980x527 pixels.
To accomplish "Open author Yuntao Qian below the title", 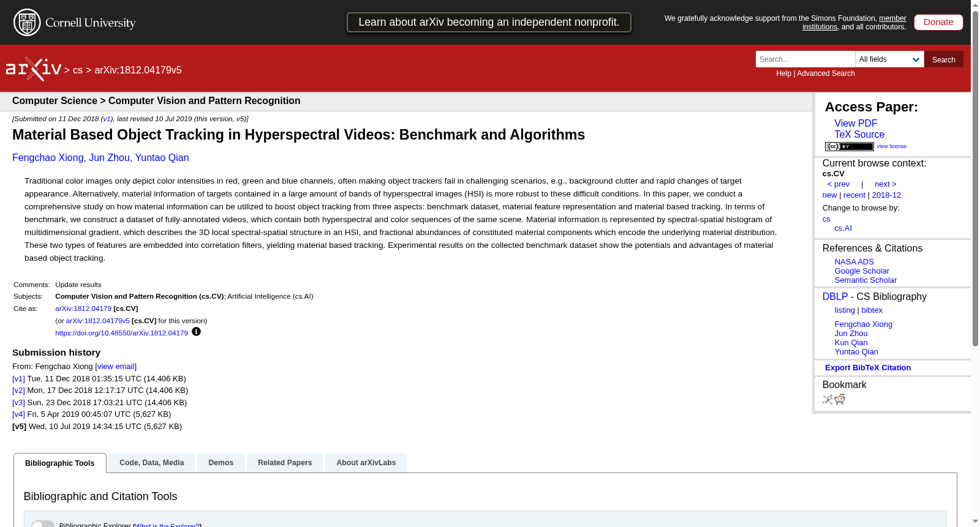I will pyautogui.click(x=162, y=158).
